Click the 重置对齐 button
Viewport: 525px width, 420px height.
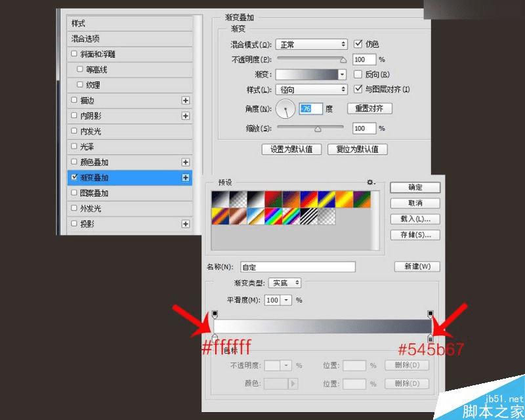point(369,108)
